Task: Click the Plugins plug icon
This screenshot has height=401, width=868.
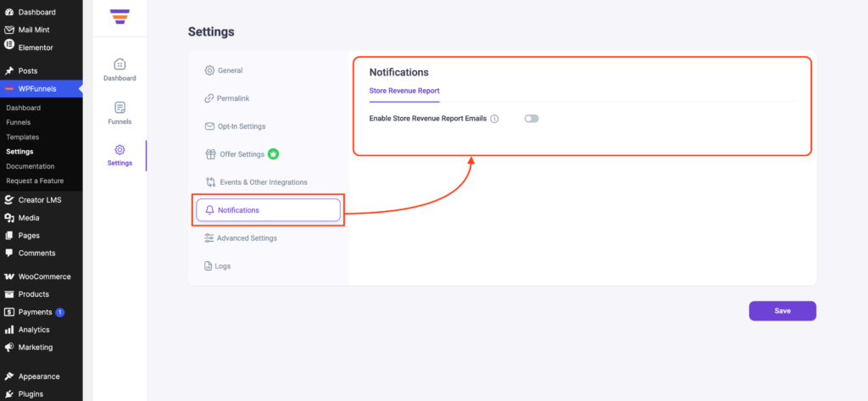Action: pyautogui.click(x=8, y=394)
